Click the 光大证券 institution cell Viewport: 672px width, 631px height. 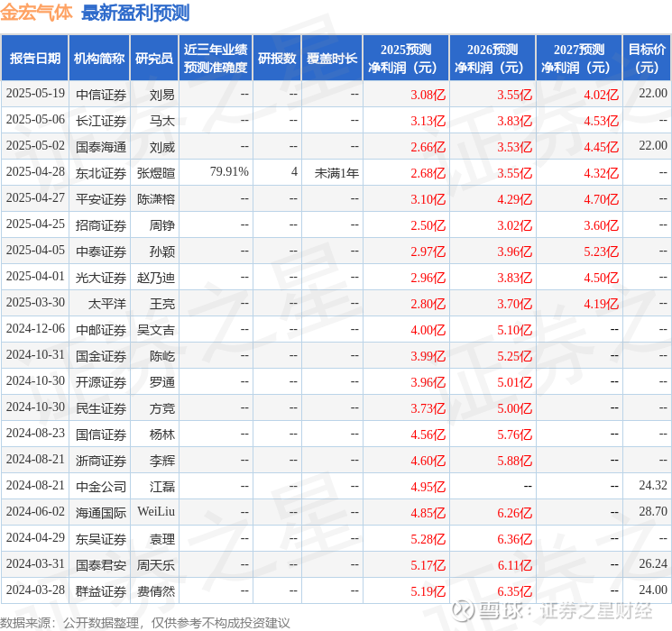[x=101, y=278]
